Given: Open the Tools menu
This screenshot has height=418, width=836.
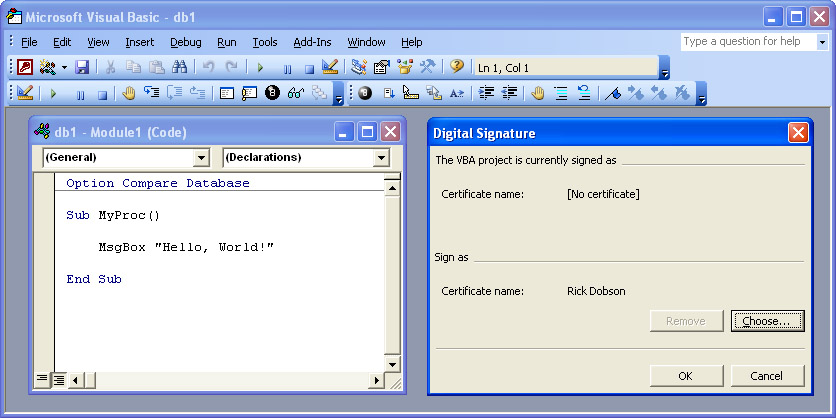Looking at the screenshot, I should coord(265,42).
